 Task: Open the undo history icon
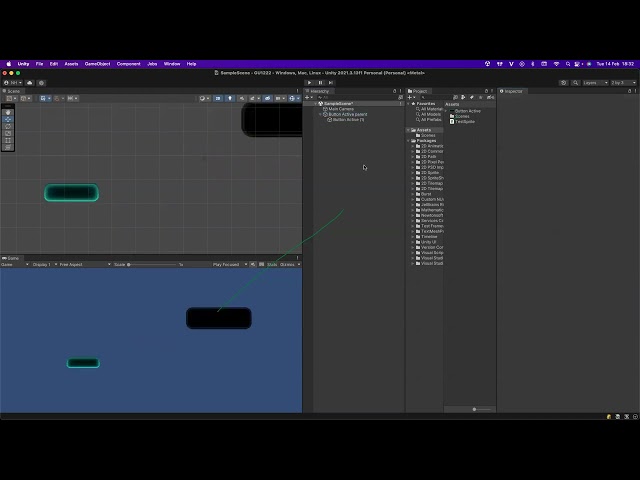564,83
